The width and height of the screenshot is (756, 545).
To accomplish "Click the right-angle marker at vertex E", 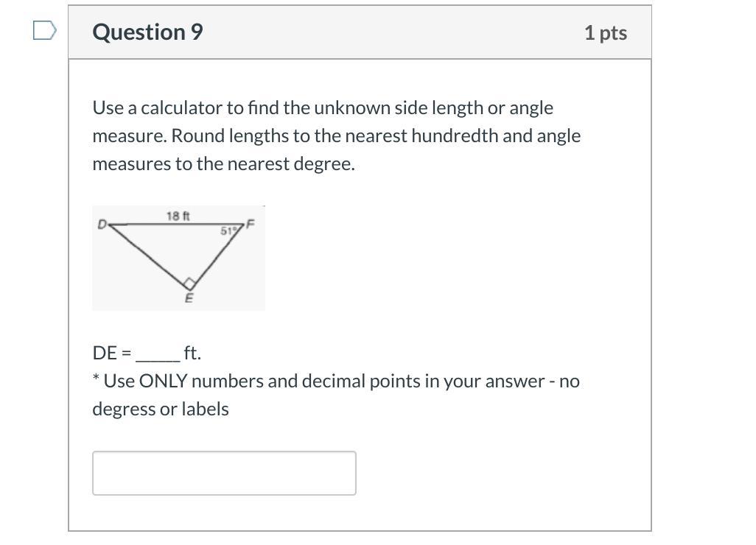I will click(x=189, y=284).
